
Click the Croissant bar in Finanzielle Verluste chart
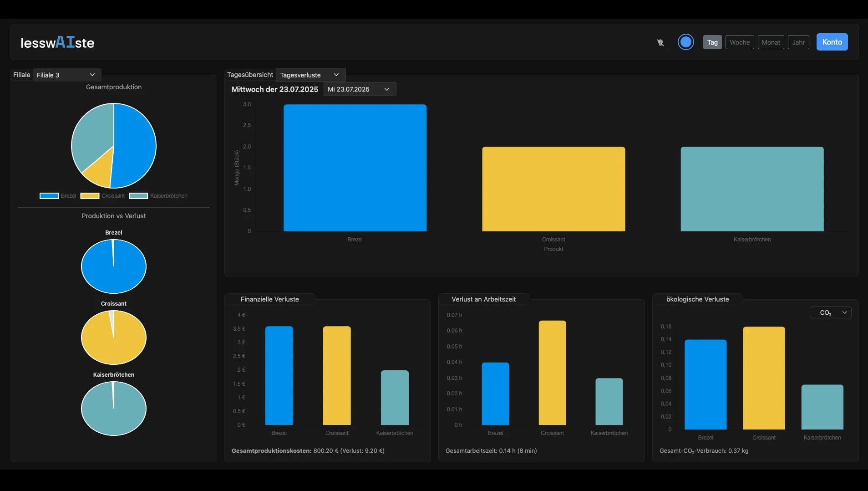click(x=336, y=375)
